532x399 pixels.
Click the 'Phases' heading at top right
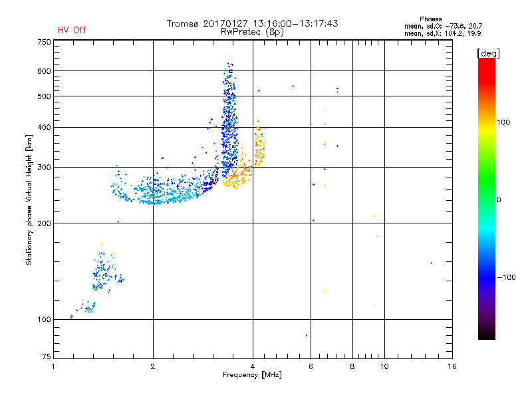[430, 19]
